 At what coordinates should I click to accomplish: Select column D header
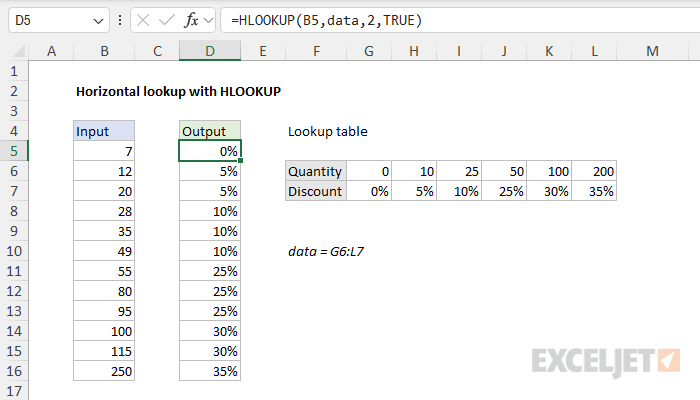coord(210,51)
